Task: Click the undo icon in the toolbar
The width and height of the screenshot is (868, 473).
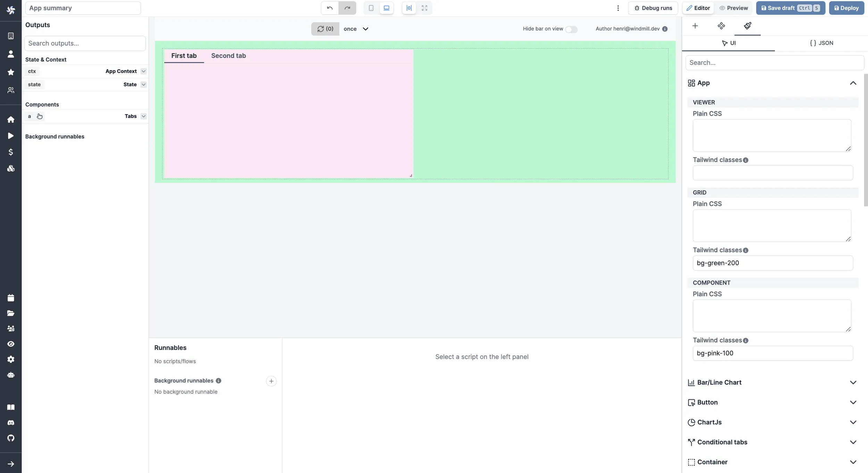Action: pos(329,8)
